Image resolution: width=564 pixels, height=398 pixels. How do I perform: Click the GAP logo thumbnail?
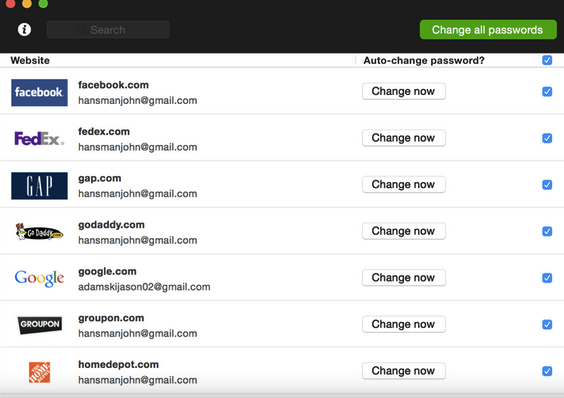click(39, 186)
